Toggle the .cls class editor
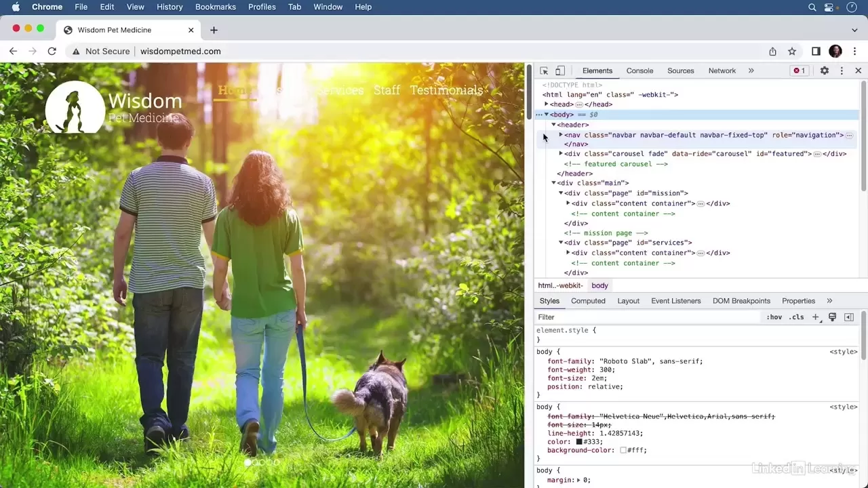 (796, 317)
